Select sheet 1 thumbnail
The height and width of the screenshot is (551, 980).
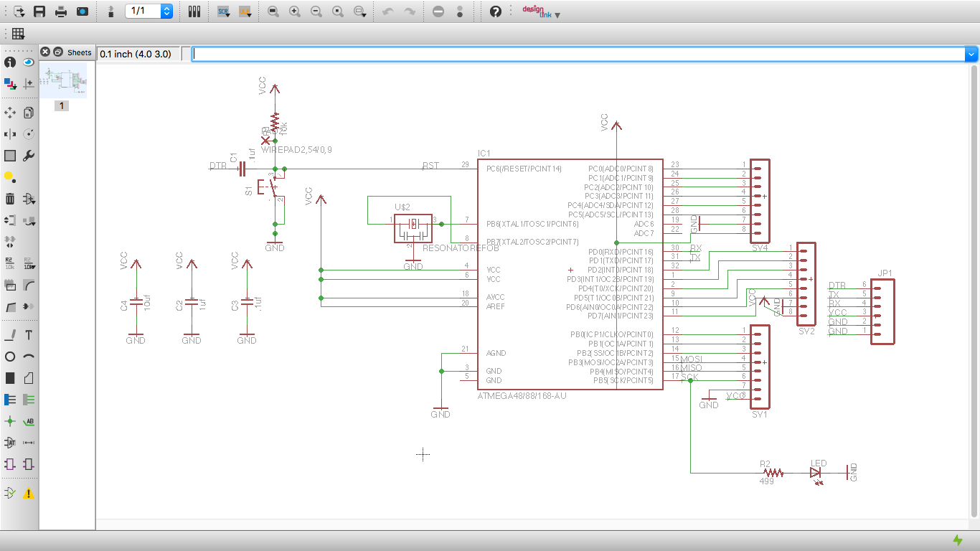coord(63,80)
